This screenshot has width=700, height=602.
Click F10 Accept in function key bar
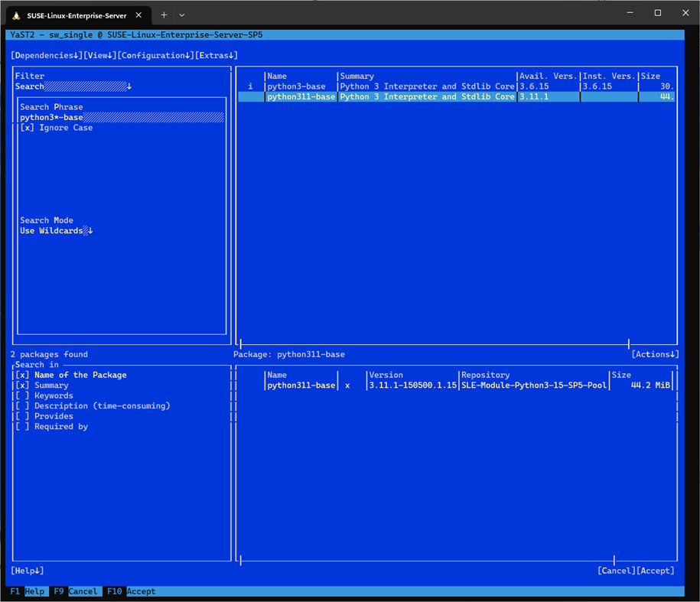click(132, 591)
